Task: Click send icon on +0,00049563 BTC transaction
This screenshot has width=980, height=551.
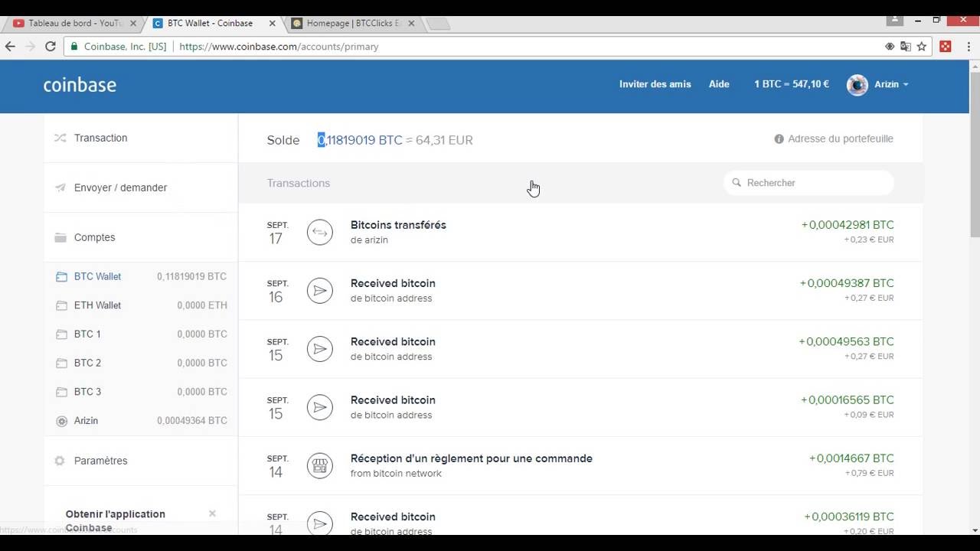Action: click(320, 348)
